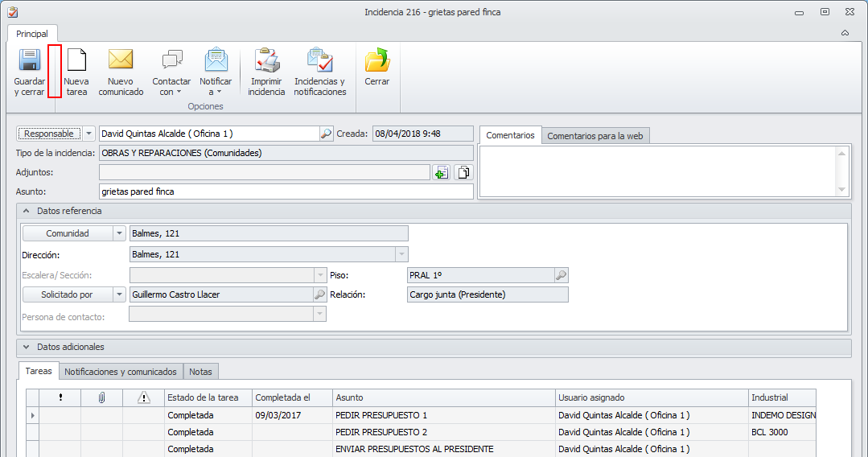Create a new task with Nueva tarea

click(76, 61)
